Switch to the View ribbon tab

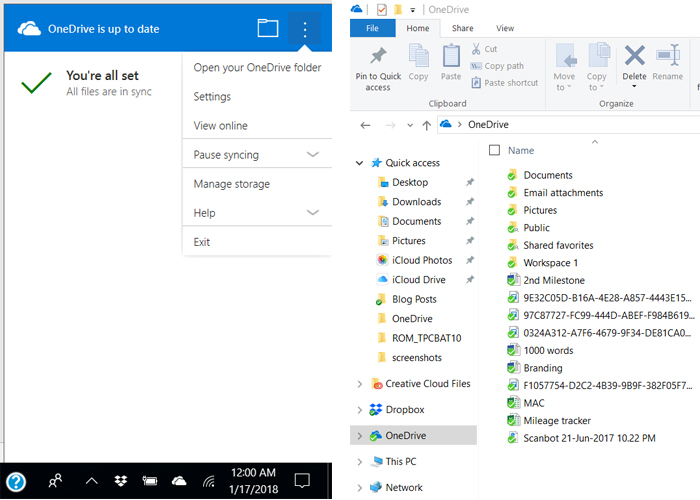coord(505,28)
